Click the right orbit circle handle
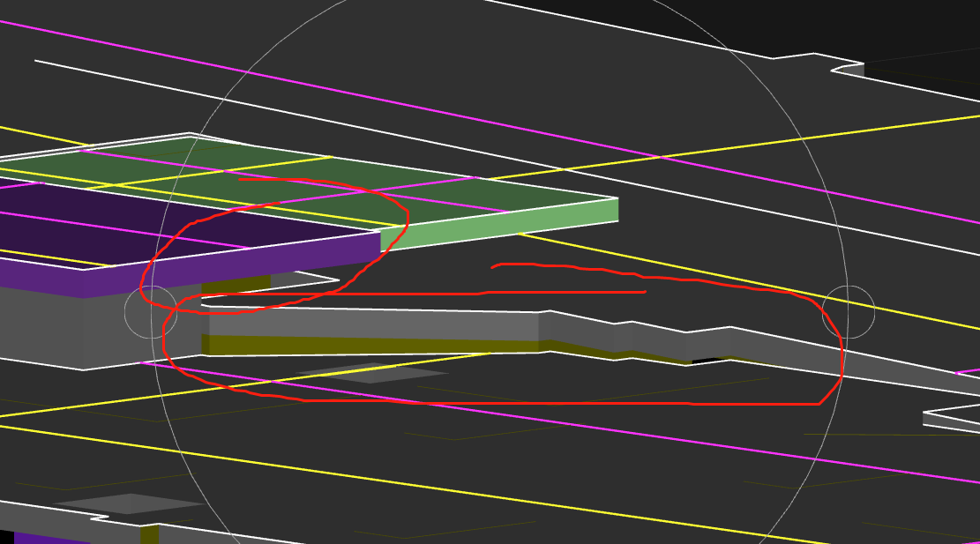 pos(848,312)
